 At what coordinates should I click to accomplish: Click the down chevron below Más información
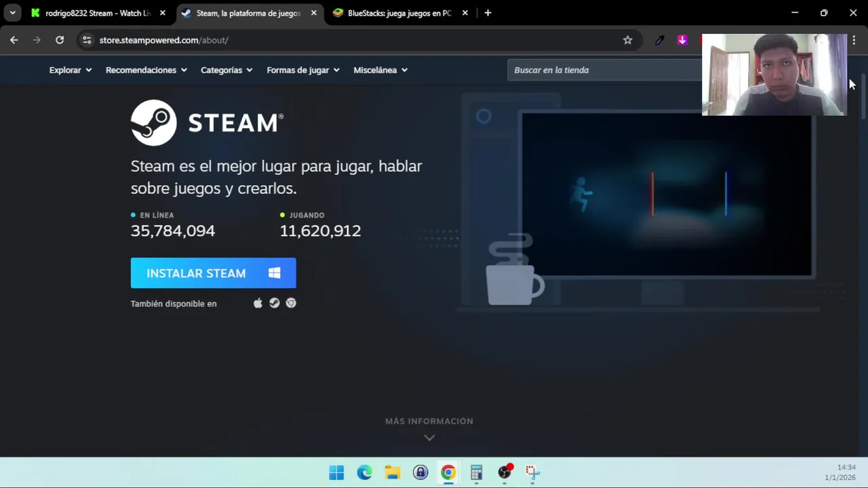coord(429,437)
